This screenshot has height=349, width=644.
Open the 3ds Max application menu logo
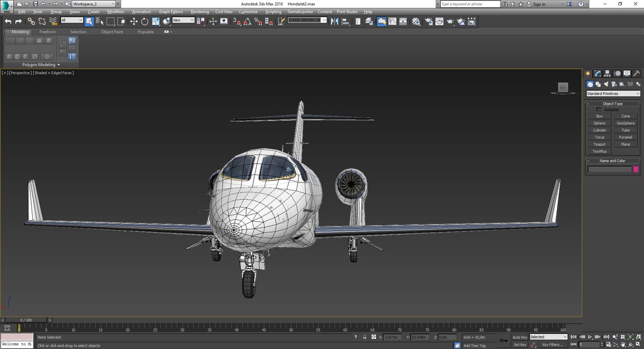pyautogui.click(x=7, y=7)
